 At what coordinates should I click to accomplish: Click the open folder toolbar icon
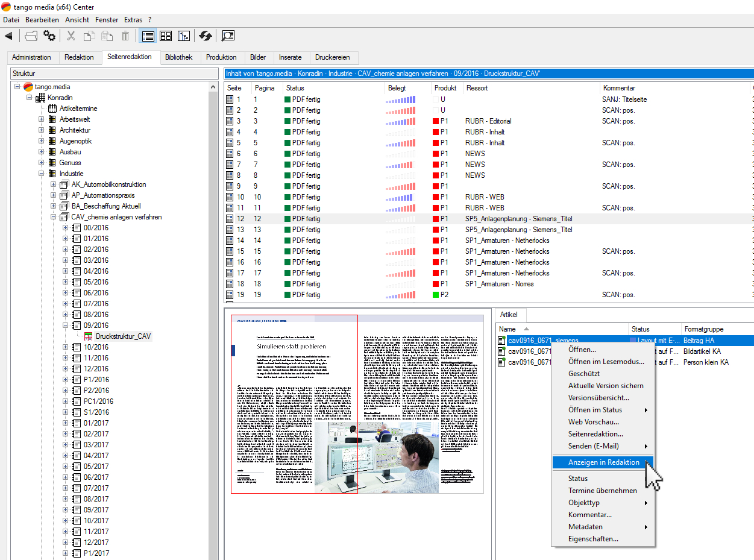(x=31, y=36)
